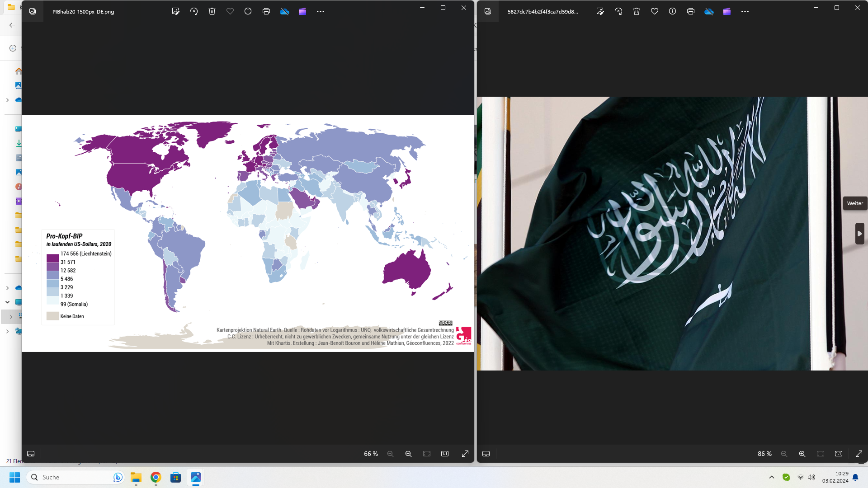868x488 pixels.
Task: Switch to Photos app in taskbar
Action: point(196,477)
